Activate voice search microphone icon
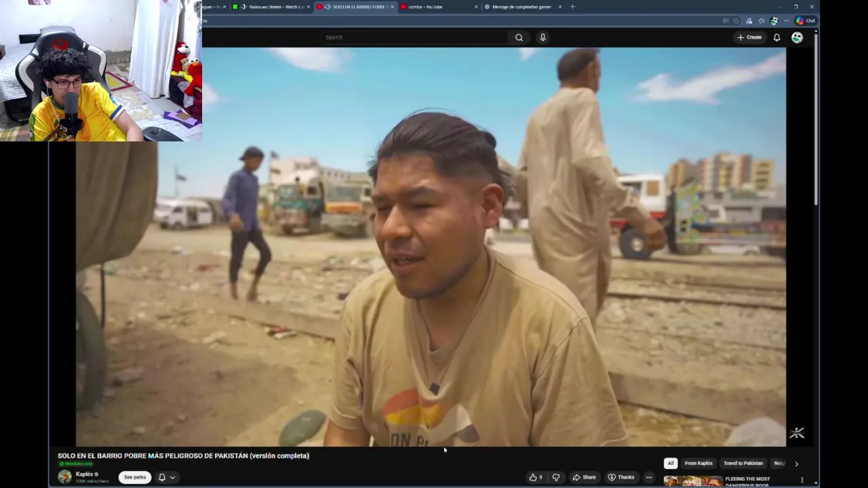868x488 pixels. click(x=542, y=37)
